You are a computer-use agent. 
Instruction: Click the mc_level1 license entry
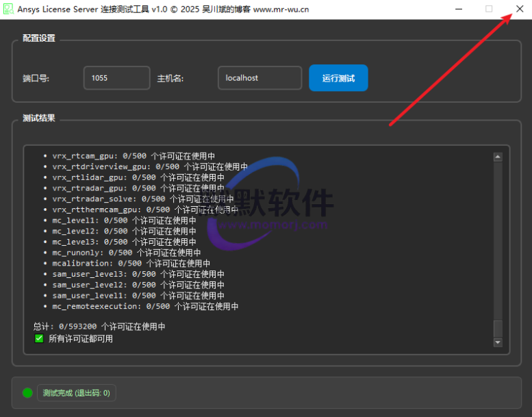pyautogui.click(x=124, y=220)
